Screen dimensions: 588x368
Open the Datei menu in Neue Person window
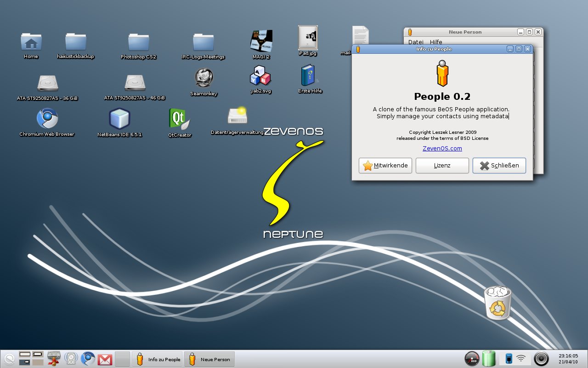pos(416,42)
